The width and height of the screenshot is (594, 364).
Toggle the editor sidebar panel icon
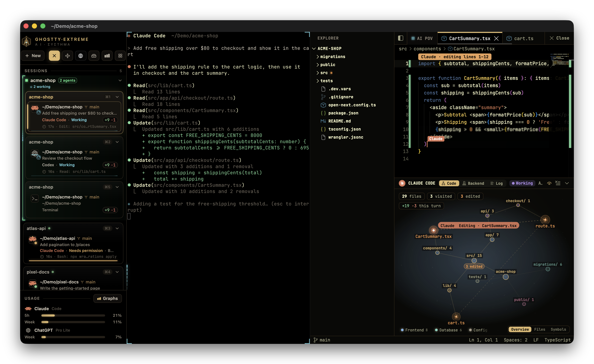click(x=400, y=38)
